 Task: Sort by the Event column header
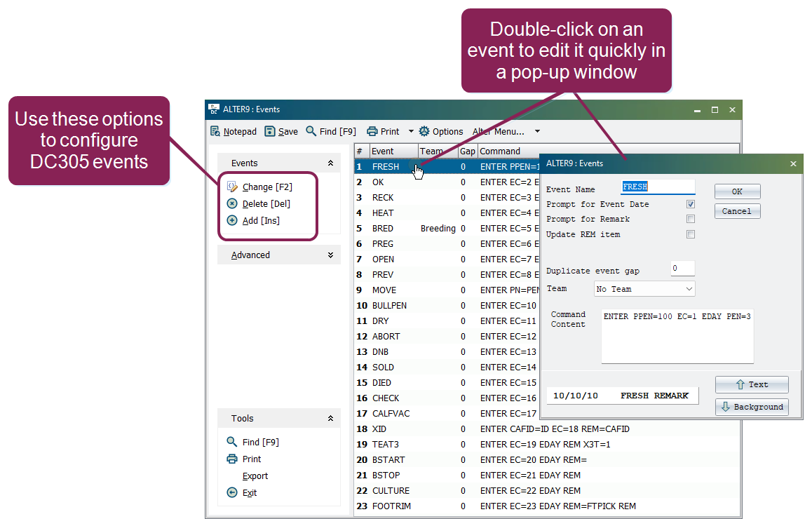393,151
